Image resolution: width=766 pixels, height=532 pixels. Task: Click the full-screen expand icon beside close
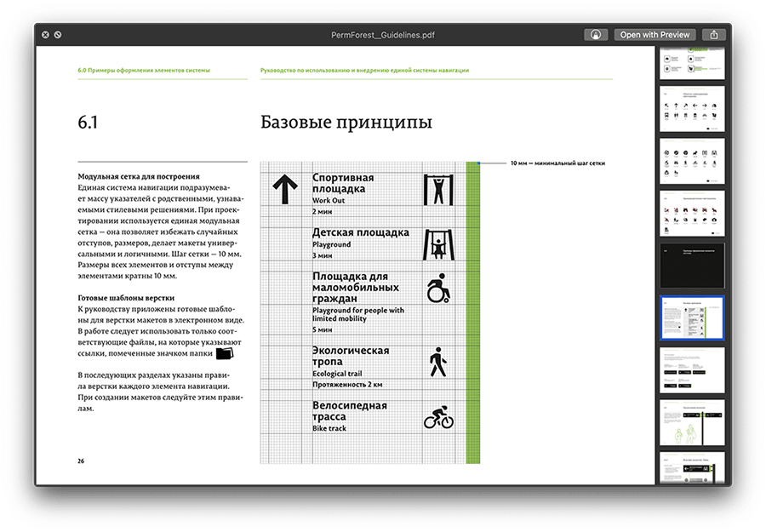57,35
